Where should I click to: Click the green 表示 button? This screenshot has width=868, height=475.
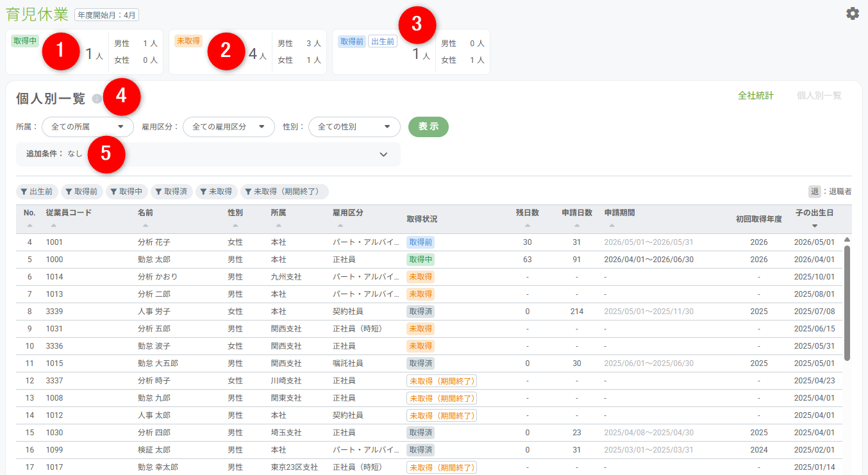pos(428,127)
